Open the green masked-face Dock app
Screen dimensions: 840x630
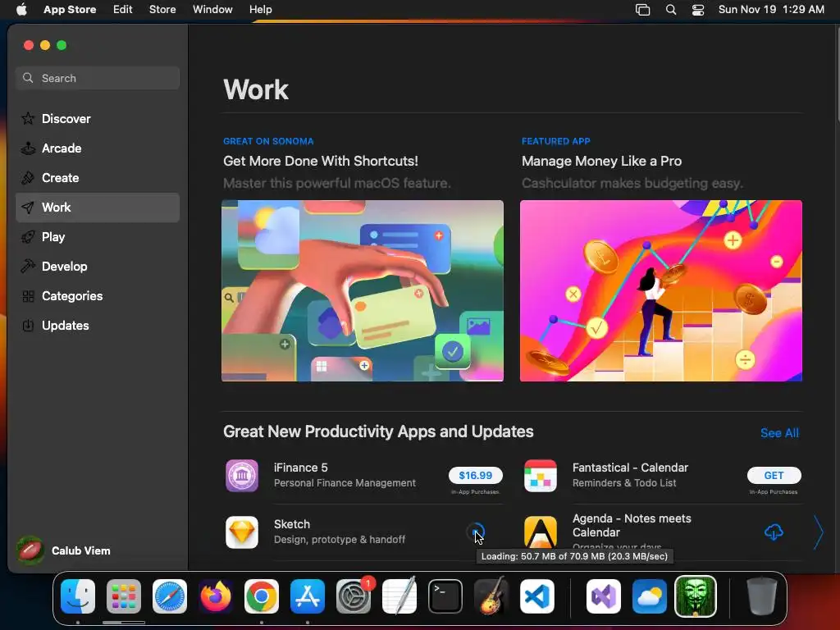click(696, 596)
